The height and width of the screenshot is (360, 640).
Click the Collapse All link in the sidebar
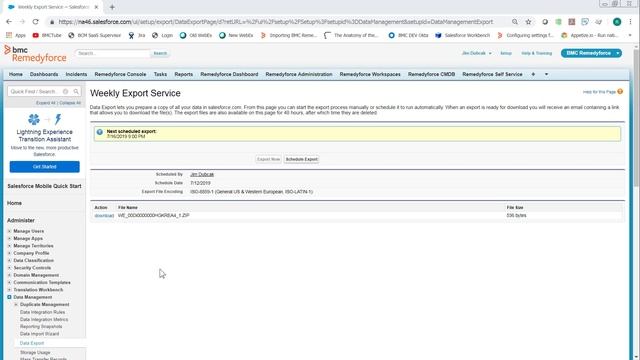pos(70,103)
